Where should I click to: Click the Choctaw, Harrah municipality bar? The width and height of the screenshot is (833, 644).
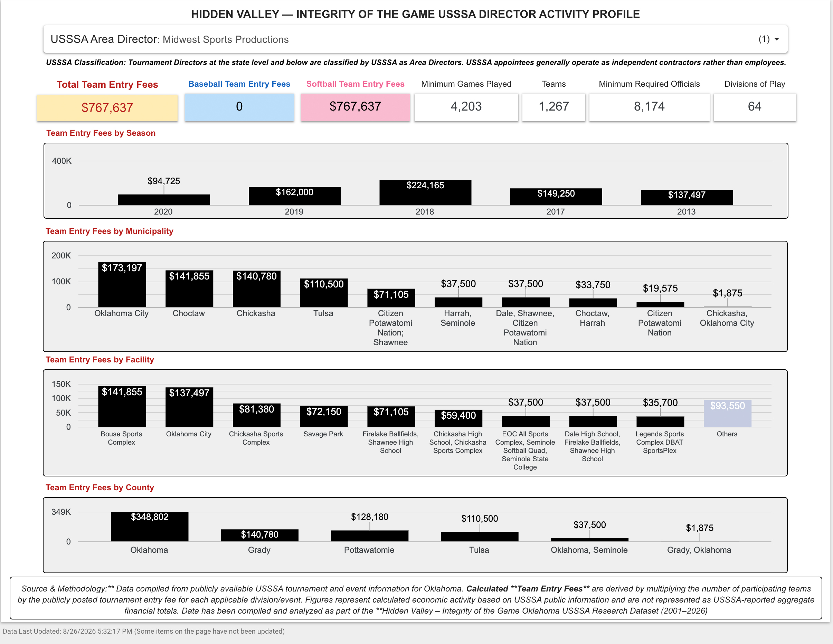(x=593, y=303)
